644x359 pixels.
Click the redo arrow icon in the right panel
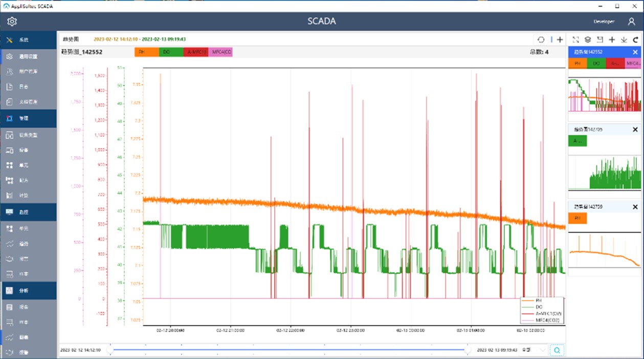(x=636, y=39)
